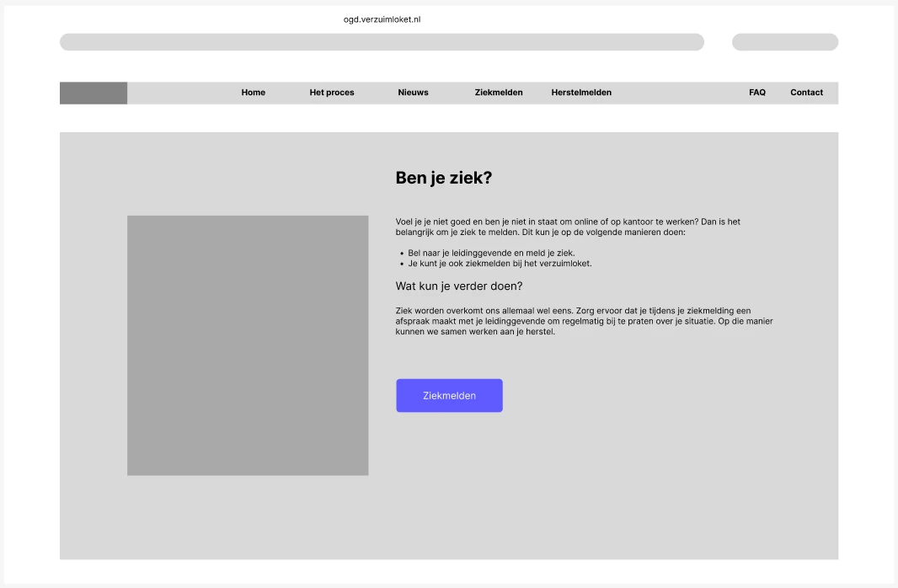Viewport: 898px width, 588px height.
Task: Click the long grey address bar
Action: click(382, 42)
